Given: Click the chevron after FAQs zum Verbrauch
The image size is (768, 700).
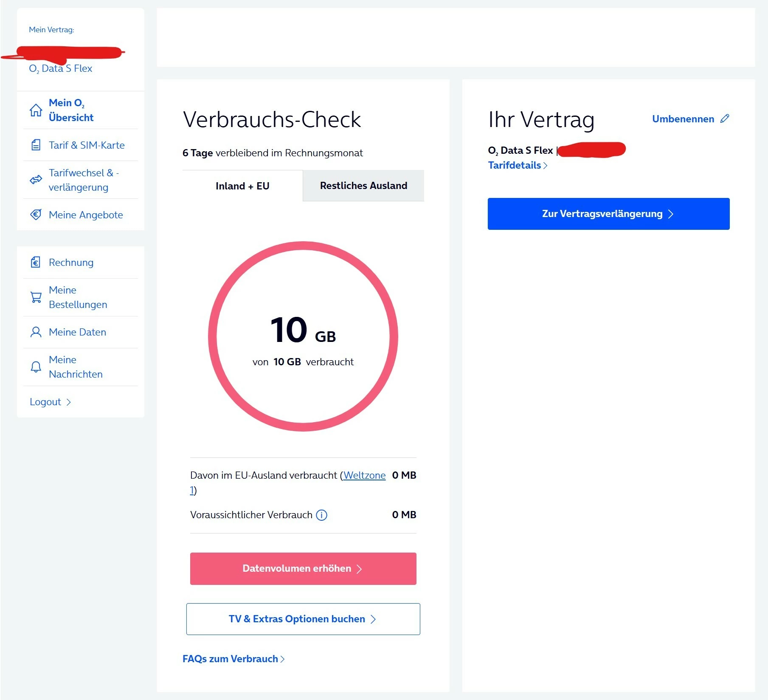Looking at the screenshot, I should (282, 659).
